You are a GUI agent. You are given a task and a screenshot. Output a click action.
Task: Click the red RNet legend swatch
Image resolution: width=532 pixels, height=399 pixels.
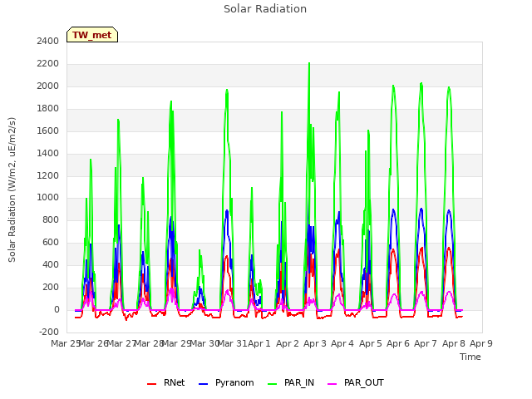point(151,383)
